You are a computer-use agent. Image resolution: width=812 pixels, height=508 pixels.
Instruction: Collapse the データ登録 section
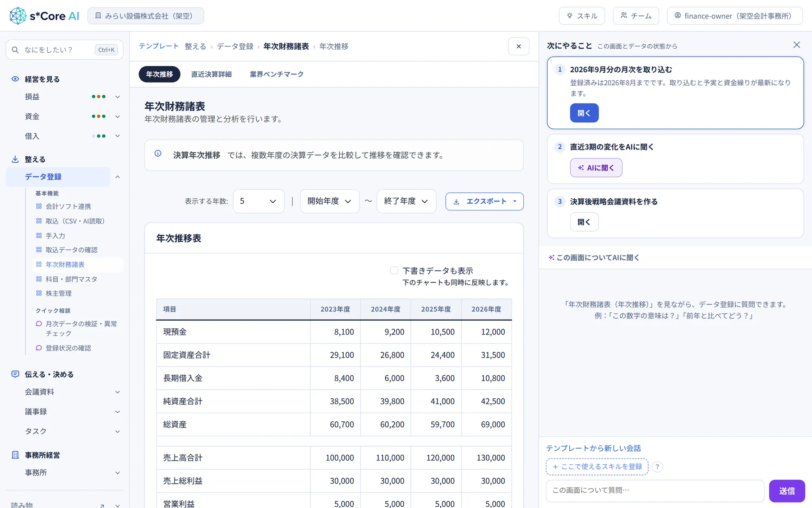point(117,177)
